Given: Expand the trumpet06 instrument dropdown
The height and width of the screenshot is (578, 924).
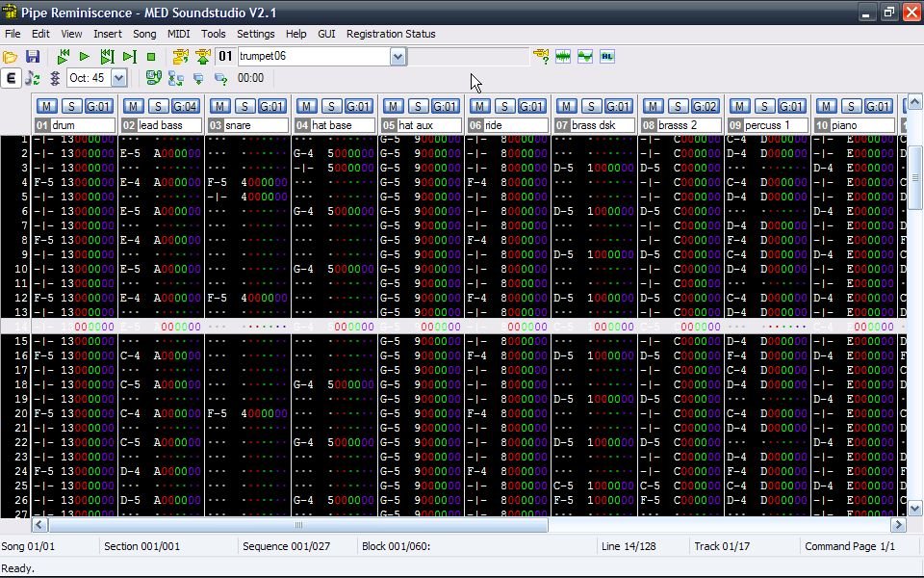Looking at the screenshot, I should 398,57.
